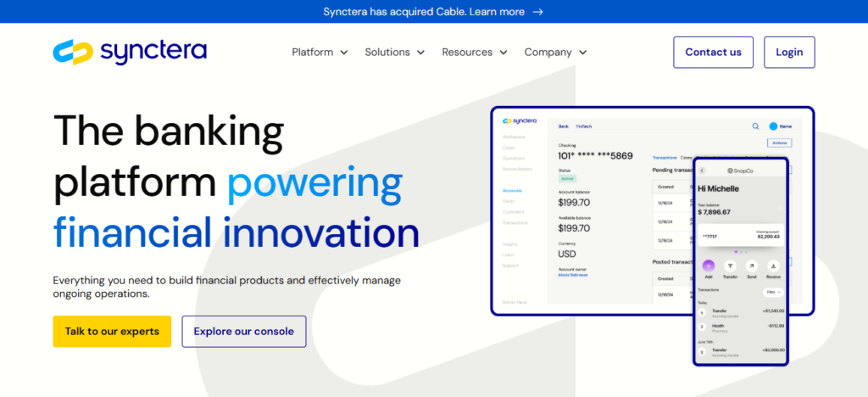Click the blue Name avatar in the console mockup
The height and width of the screenshot is (397, 868).
(x=773, y=126)
